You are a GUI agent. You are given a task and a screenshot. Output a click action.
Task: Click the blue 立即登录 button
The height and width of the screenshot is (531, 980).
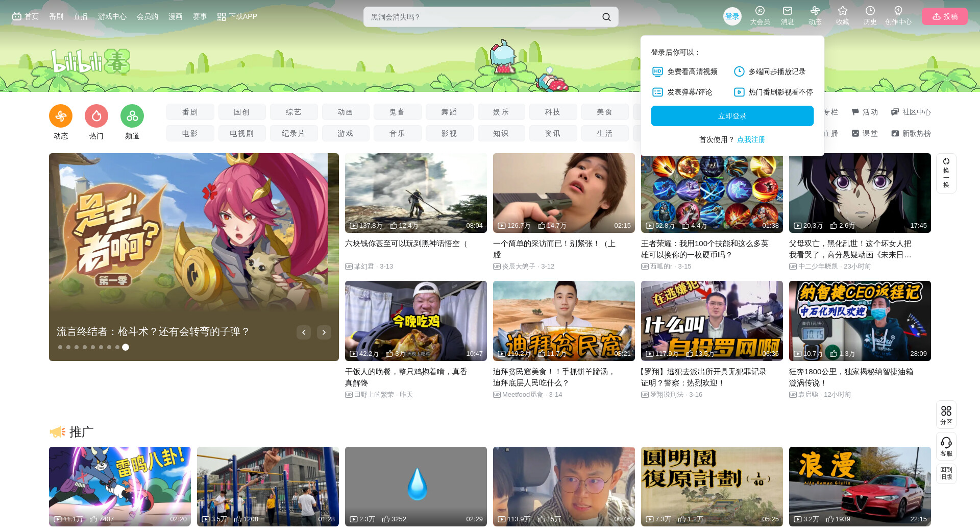(732, 116)
